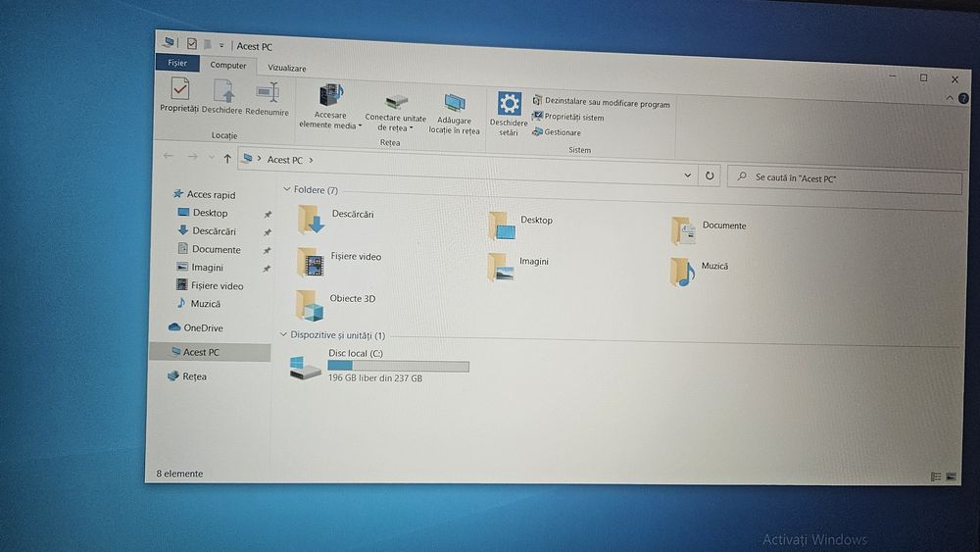Click the Deschidere ribbon icon
The image size is (980, 552).
pyautogui.click(x=223, y=91)
